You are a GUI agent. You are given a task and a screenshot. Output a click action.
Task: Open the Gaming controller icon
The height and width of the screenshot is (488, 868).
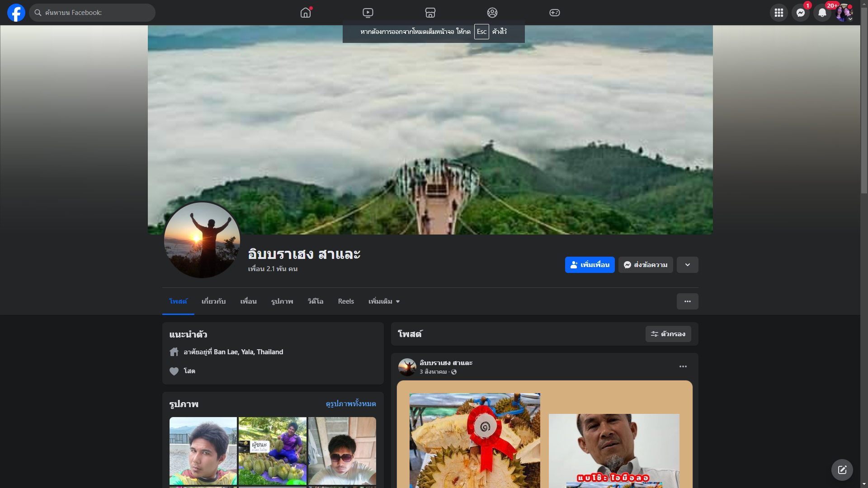(x=554, y=13)
